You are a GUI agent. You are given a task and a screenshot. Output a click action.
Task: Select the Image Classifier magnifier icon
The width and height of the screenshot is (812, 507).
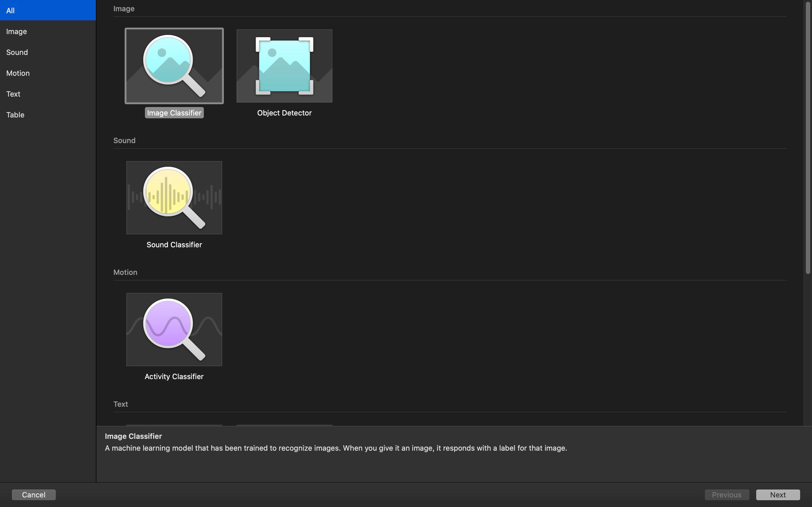point(174,66)
